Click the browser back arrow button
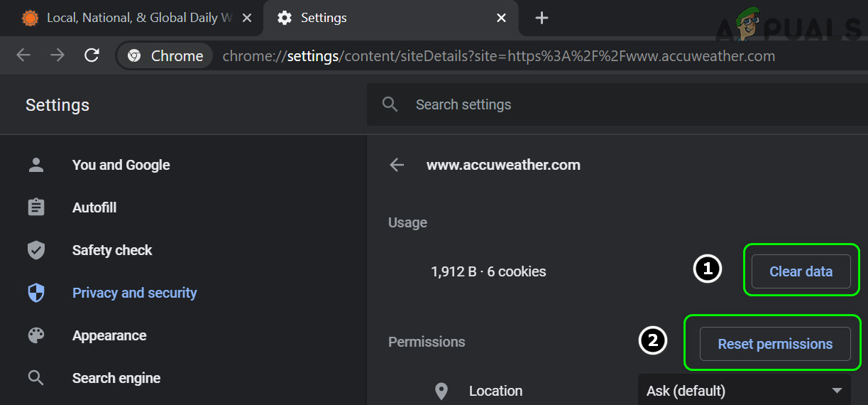Viewport: 868px width, 405px height. pos(23,55)
